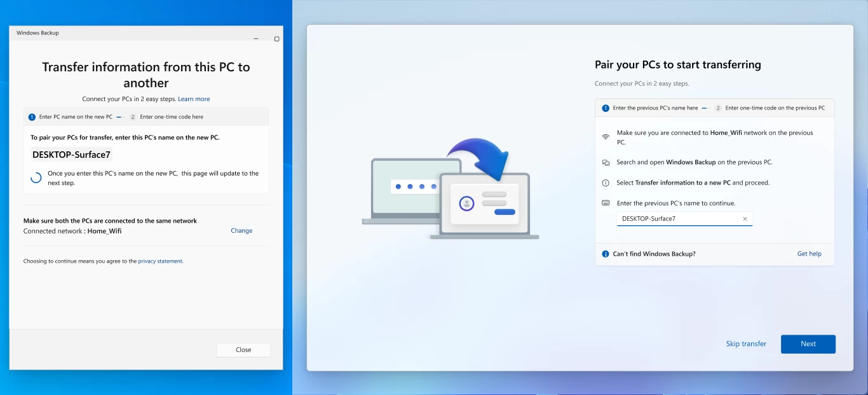
Task: Open the Get help link
Action: tap(809, 254)
